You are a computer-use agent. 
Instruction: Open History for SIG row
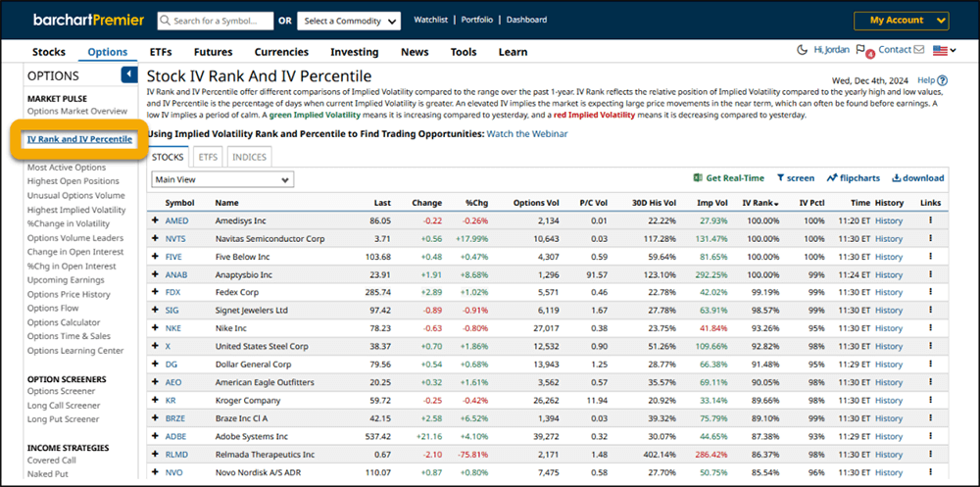(x=889, y=310)
